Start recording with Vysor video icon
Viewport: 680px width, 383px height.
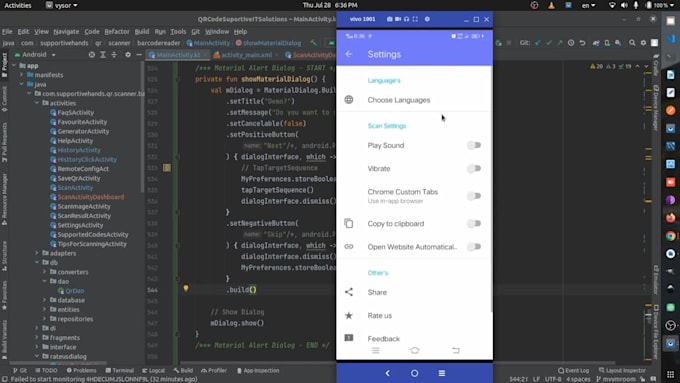[398, 19]
